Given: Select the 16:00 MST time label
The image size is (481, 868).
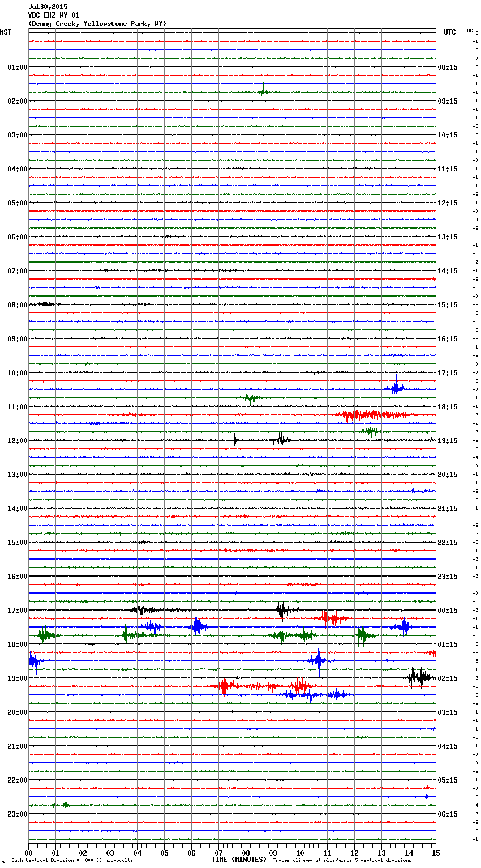Looking at the screenshot, I should [17, 577].
